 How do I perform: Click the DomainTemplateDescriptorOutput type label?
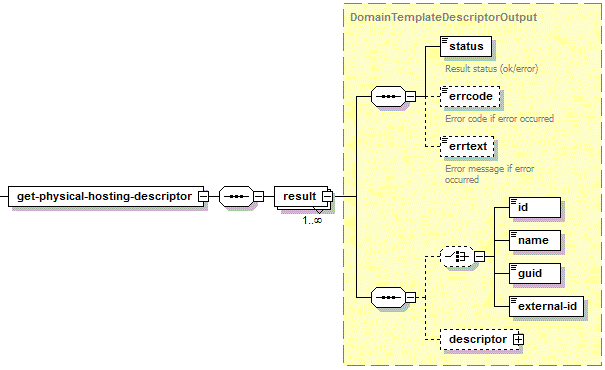443,17
